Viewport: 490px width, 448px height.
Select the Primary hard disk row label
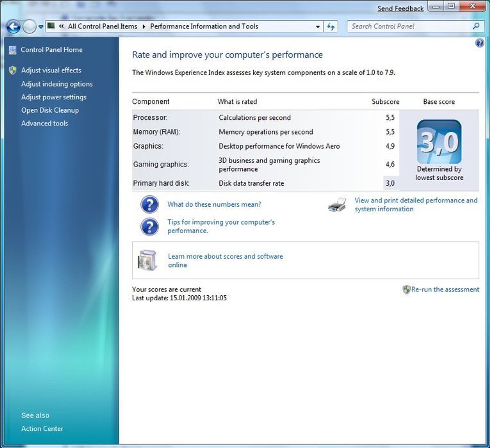point(161,183)
